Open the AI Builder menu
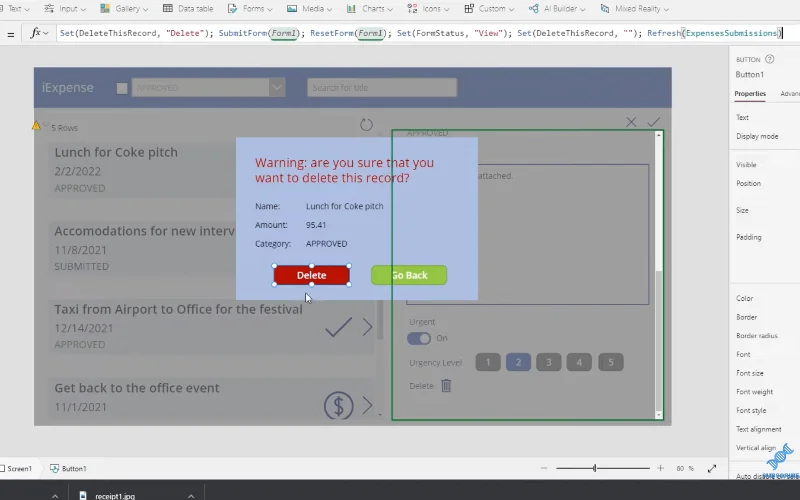Viewport: 800px width, 500px height. click(x=557, y=9)
